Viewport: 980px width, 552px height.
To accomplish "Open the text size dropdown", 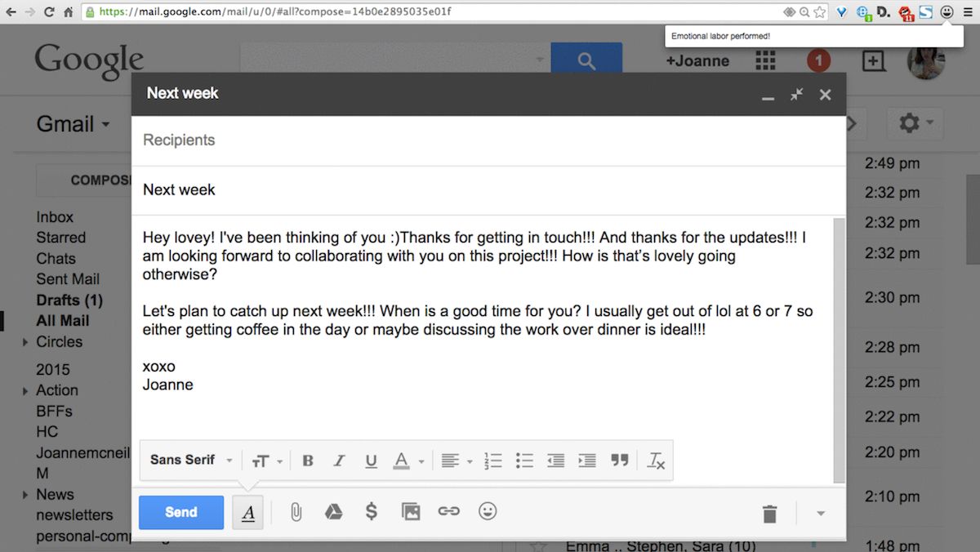I will (x=267, y=461).
